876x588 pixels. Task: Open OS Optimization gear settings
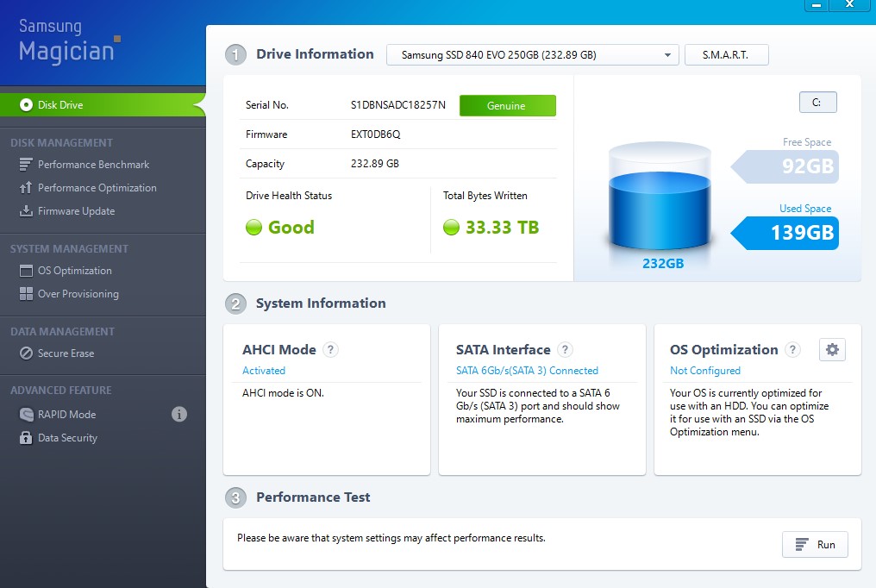point(832,349)
